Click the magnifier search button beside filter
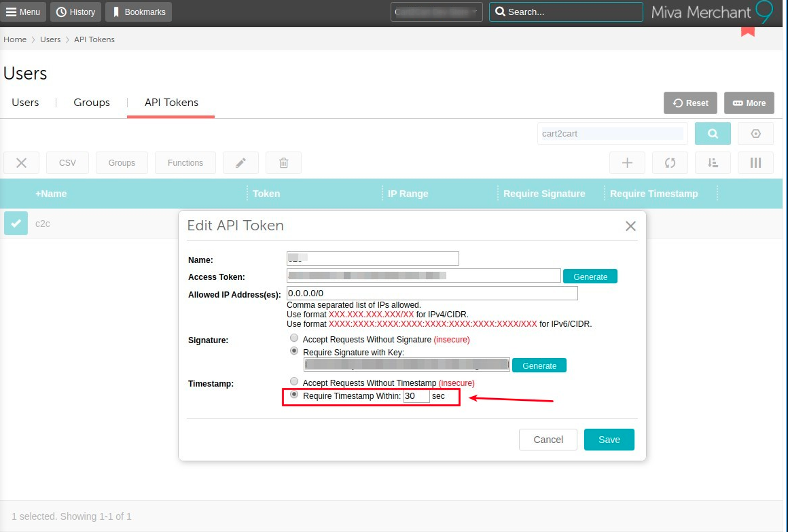788x532 pixels. [713, 134]
